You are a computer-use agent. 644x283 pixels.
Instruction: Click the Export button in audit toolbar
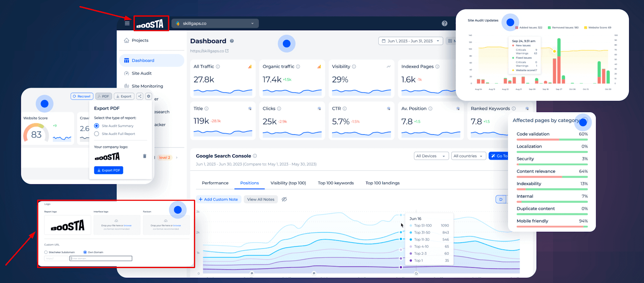124,96
